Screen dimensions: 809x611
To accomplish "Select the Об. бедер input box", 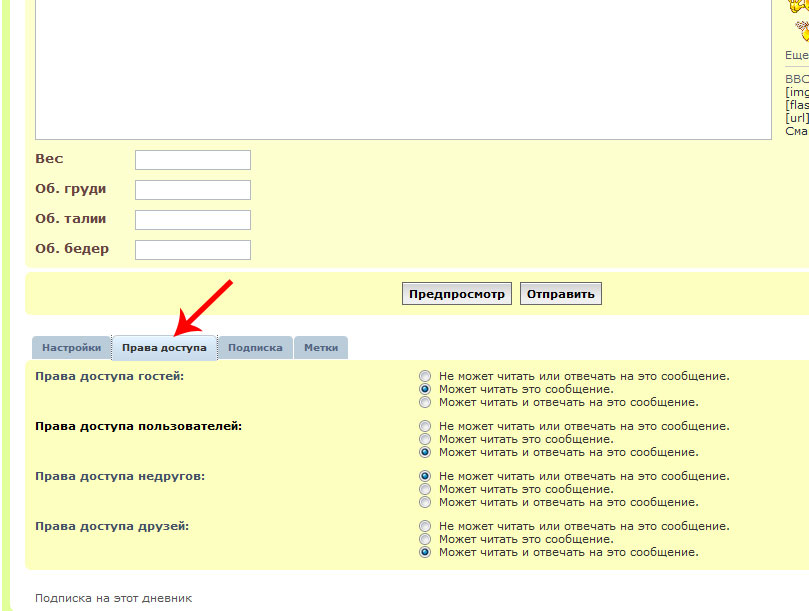I will [192, 250].
